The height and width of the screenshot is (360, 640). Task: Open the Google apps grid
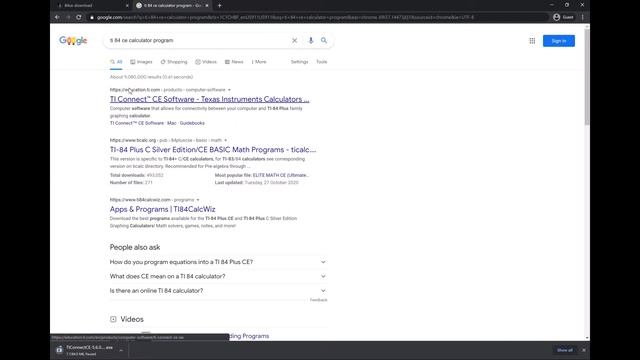click(x=532, y=41)
